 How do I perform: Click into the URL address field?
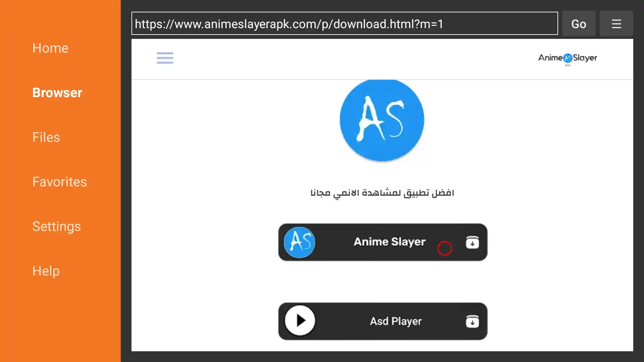point(344,23)
